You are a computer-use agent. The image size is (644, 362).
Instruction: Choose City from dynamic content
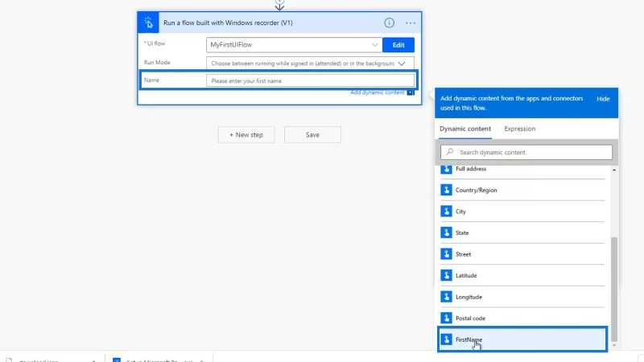pyautogui.click(x=522, y=212)
